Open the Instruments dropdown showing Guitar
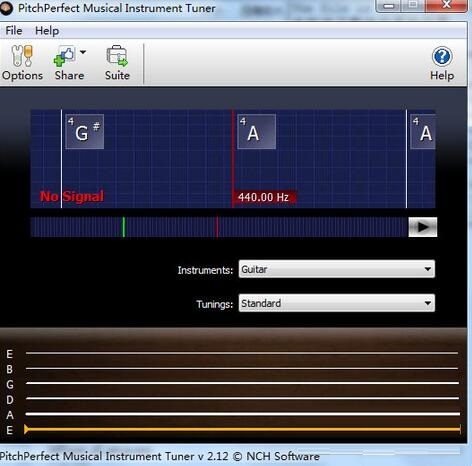 (x=337, y=269)
